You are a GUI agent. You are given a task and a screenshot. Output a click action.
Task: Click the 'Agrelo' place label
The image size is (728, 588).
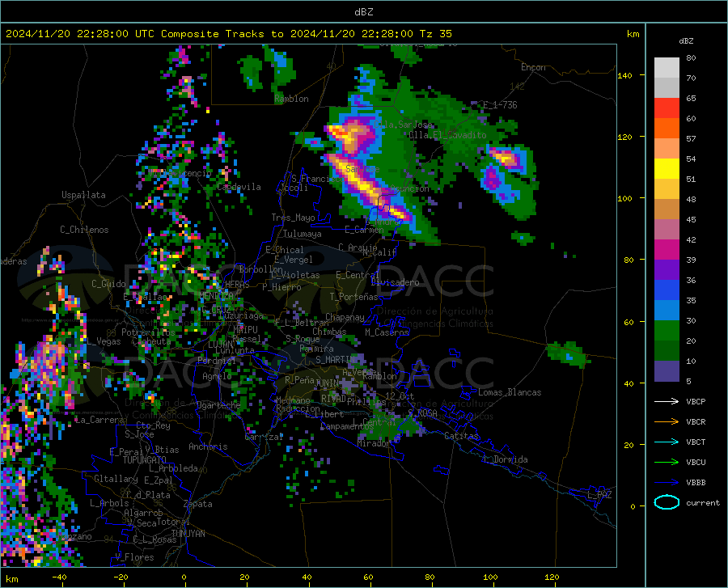tap(217, 376)
